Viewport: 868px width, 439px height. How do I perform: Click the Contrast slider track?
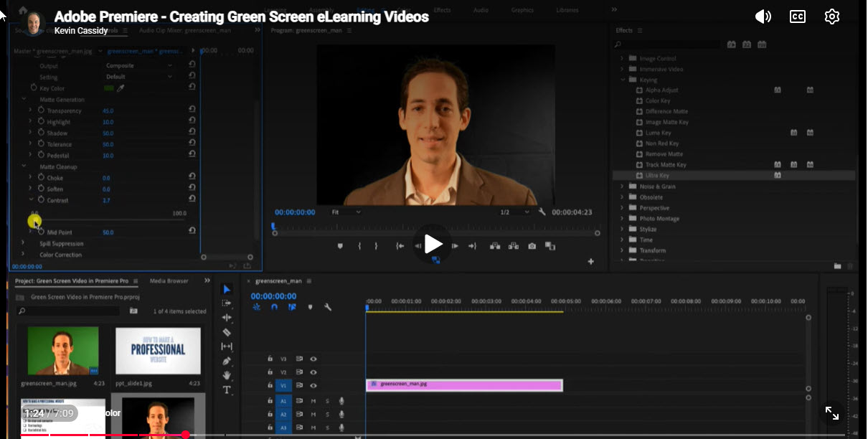tap(108, 220)
